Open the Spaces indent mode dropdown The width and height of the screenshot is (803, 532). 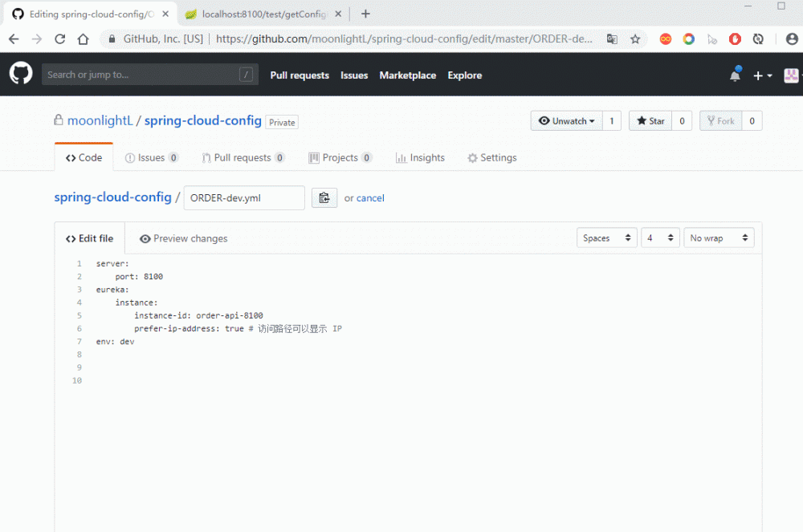pos(606,238)
